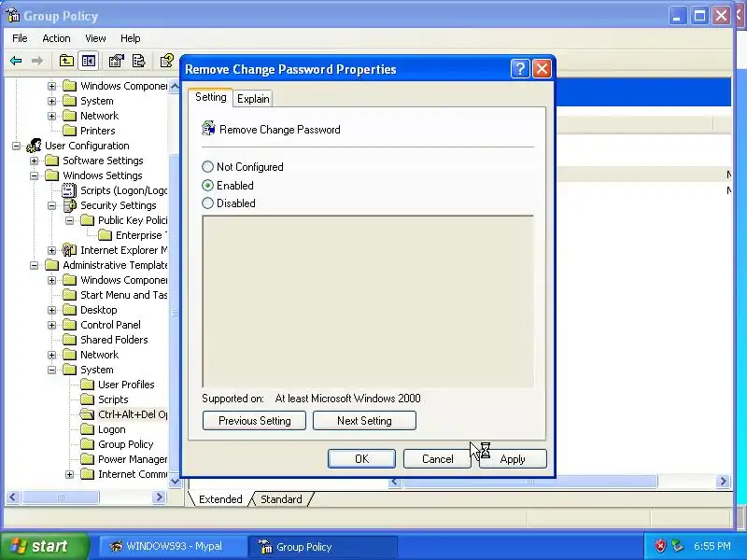747x560 pixels.
Task: Close the Remove Change Password Properties dialog
Action: pos(542,69)
